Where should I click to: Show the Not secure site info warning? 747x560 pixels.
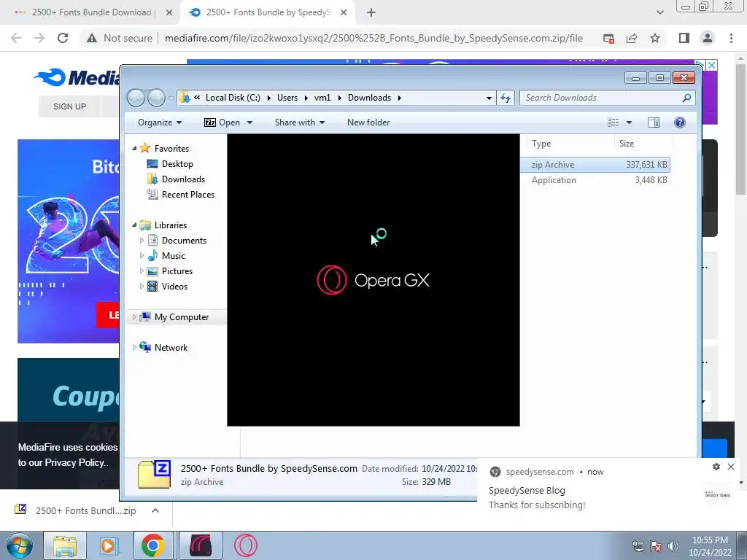[119, 38]
